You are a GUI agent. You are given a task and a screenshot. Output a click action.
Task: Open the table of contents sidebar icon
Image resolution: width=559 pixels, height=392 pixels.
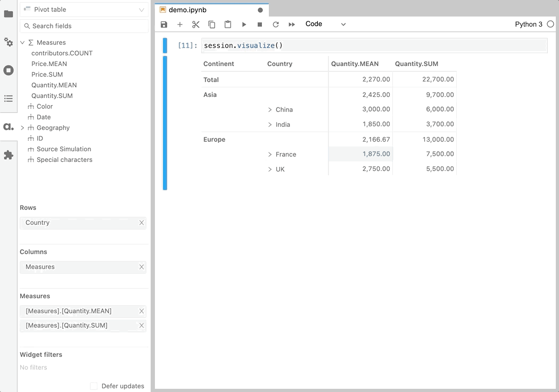coord(9,99)
